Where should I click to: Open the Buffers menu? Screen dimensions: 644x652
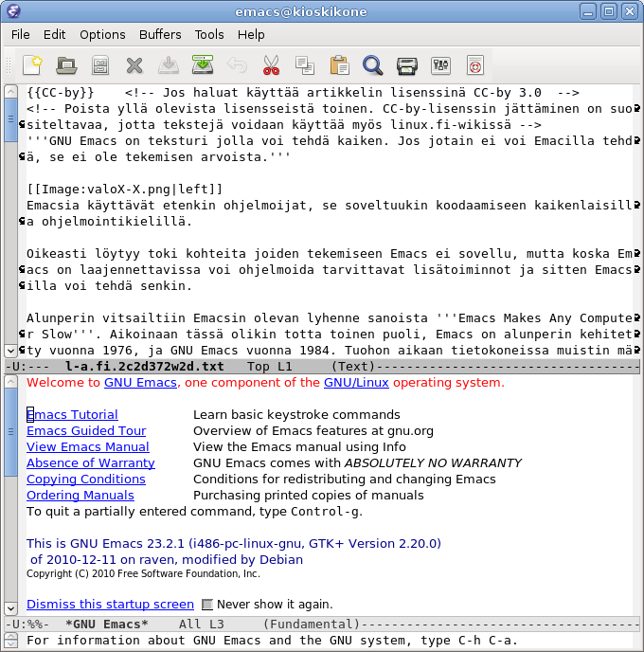(160, 34)
